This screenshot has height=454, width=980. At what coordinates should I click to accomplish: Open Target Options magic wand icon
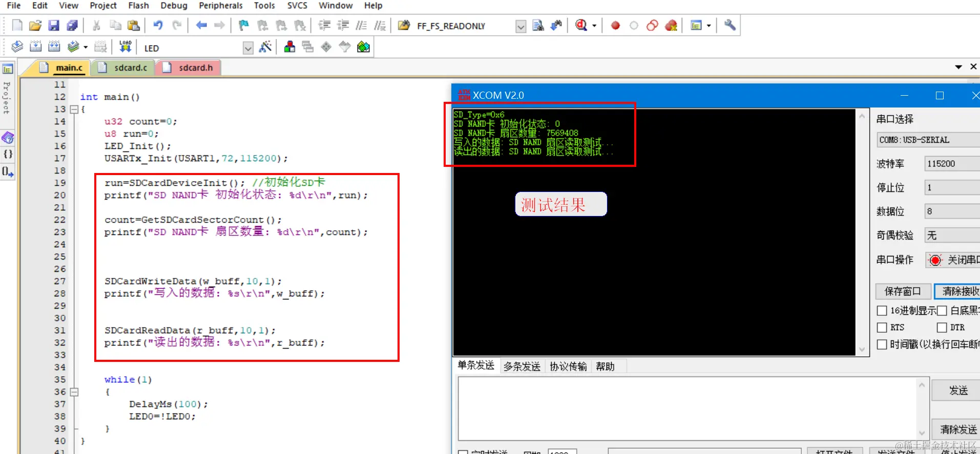coord(265,48)
